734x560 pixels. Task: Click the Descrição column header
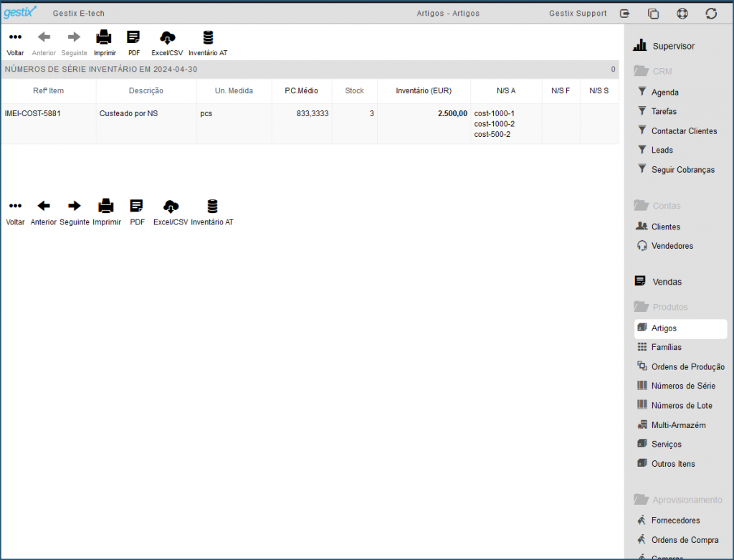coord(146,91)
